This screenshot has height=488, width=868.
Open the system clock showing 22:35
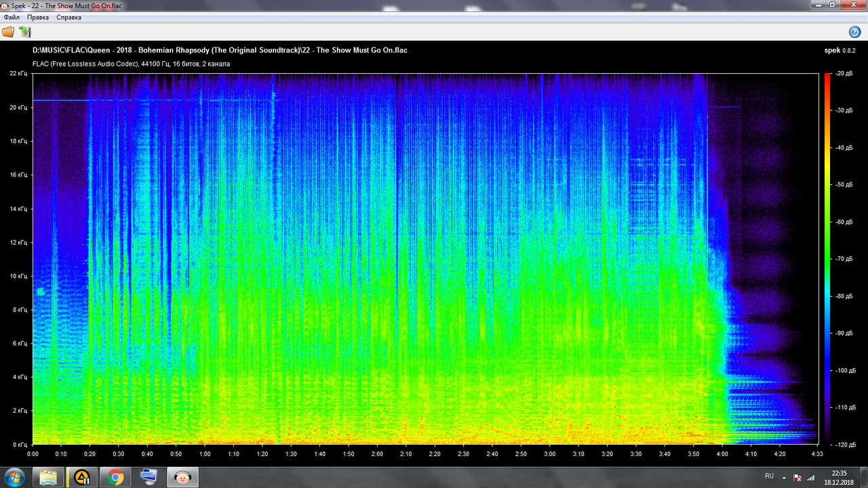(839, 477)
